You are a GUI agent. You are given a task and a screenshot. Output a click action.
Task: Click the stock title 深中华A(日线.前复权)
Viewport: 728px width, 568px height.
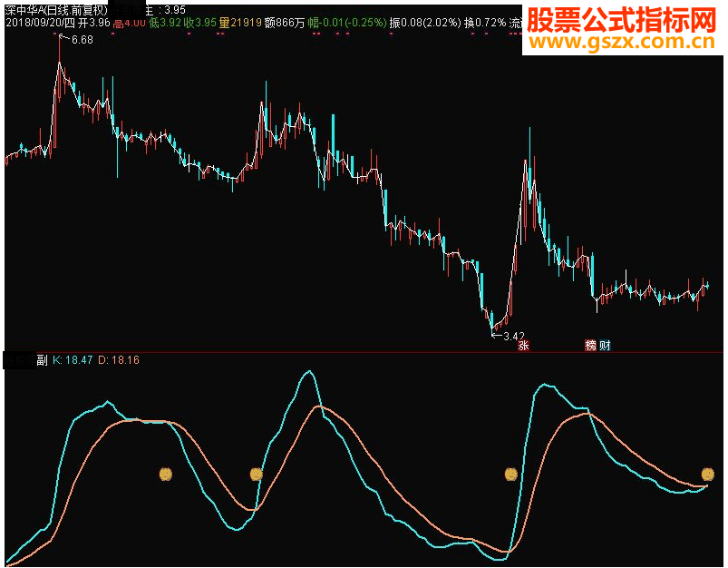tap(56, 10)
